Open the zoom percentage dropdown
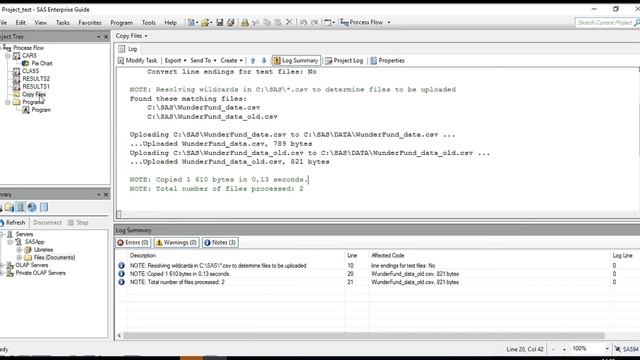This screenshot has height=360, width=640. (607, 349)
